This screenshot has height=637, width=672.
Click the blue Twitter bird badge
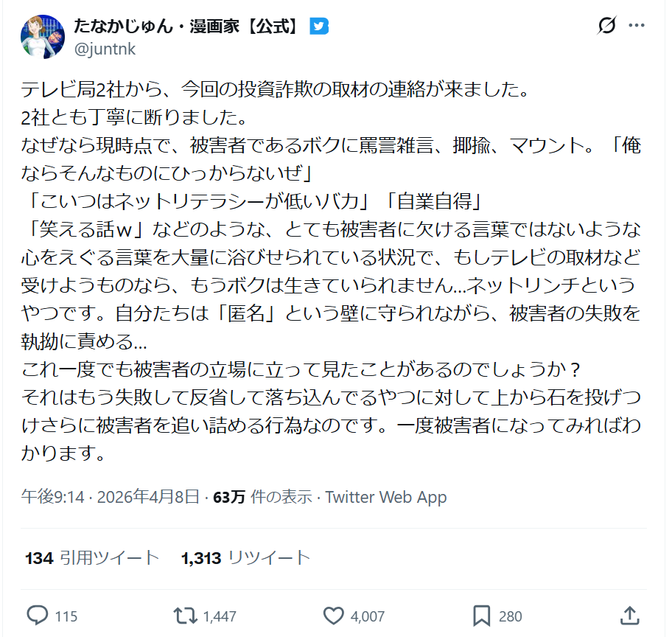click(319, 26)
